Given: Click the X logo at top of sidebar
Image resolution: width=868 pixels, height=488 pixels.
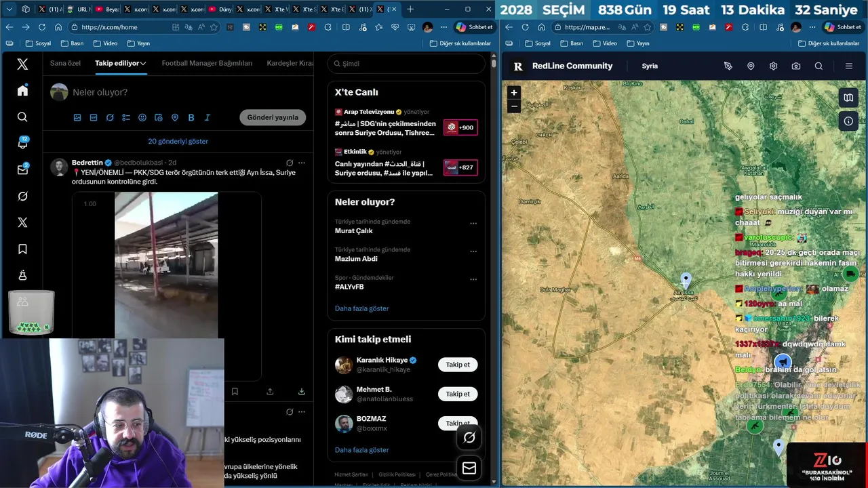Looking at the screenshot, I should click(22, 64).
